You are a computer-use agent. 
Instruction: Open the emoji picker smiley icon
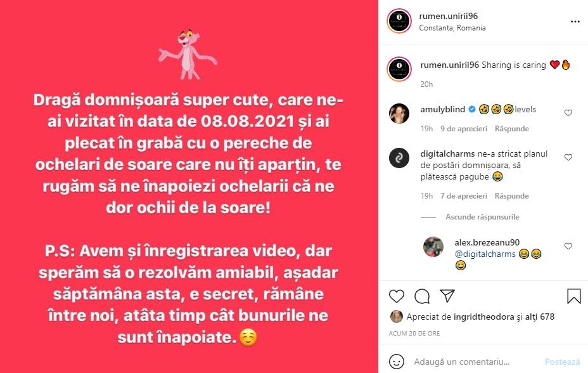point(397,362)
